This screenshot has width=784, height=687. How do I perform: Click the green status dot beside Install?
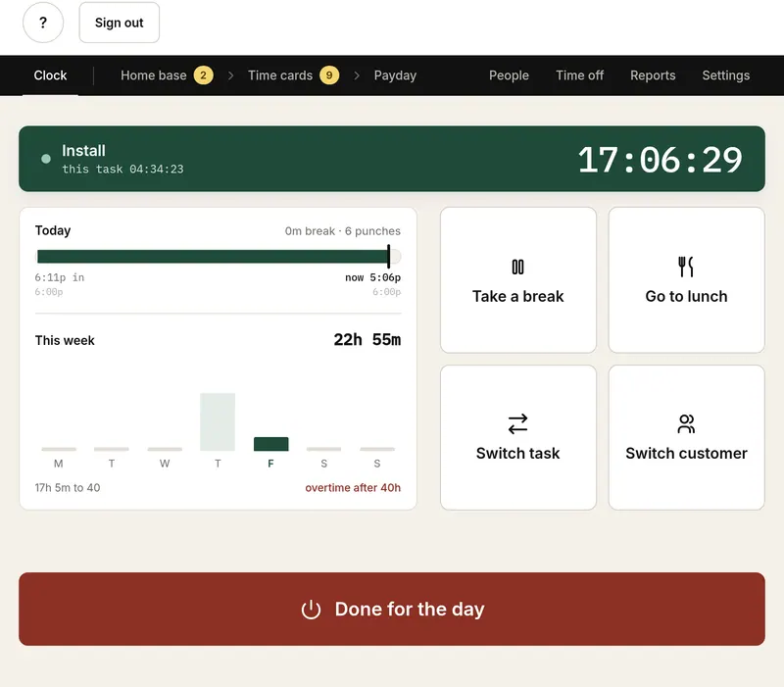click(x=46, y=159)
